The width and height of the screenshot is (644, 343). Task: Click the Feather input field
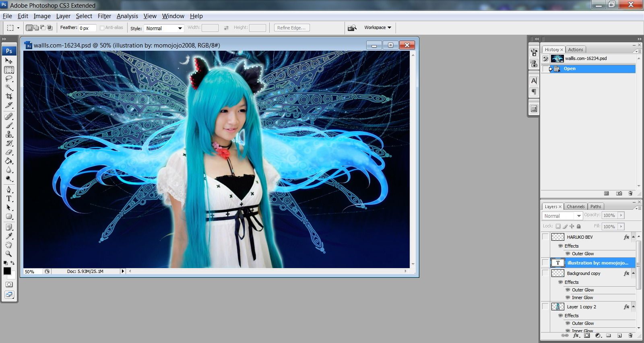click(87, 28)
